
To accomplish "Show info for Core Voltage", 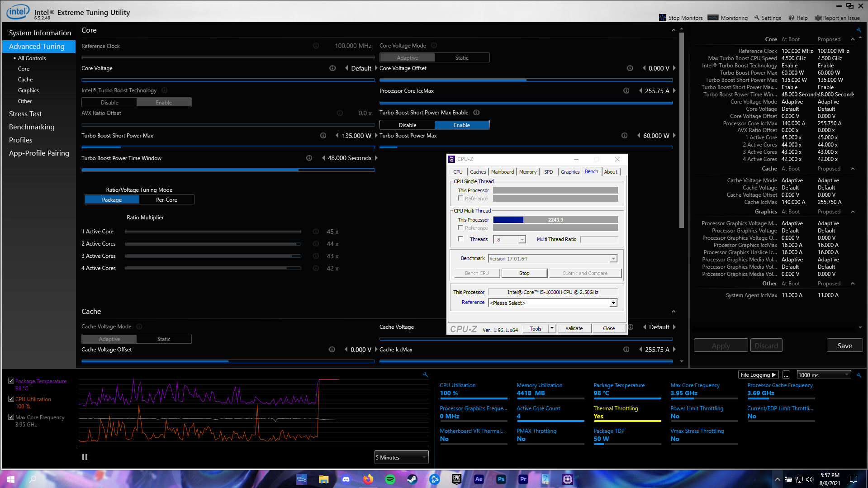I will pos(332,68).
